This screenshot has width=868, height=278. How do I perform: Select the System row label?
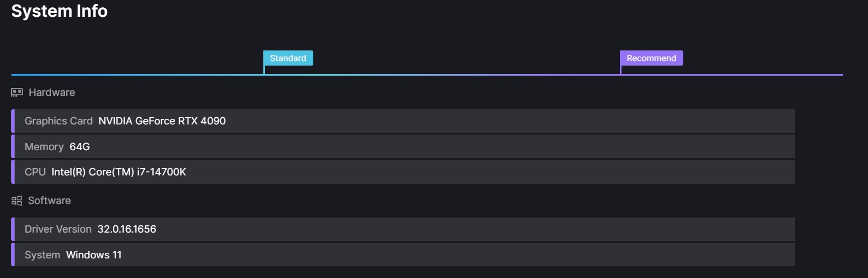pyautogui.click(x=42, y=255)
